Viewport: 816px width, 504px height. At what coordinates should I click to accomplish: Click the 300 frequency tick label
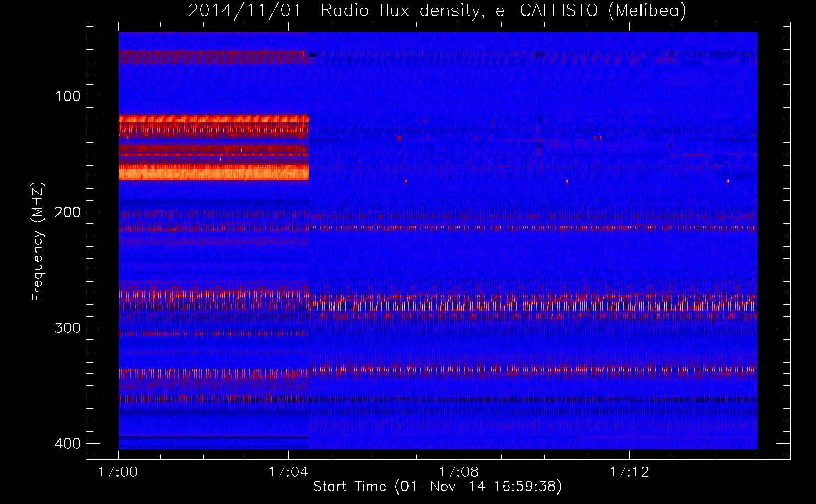[x=68, y=328]
